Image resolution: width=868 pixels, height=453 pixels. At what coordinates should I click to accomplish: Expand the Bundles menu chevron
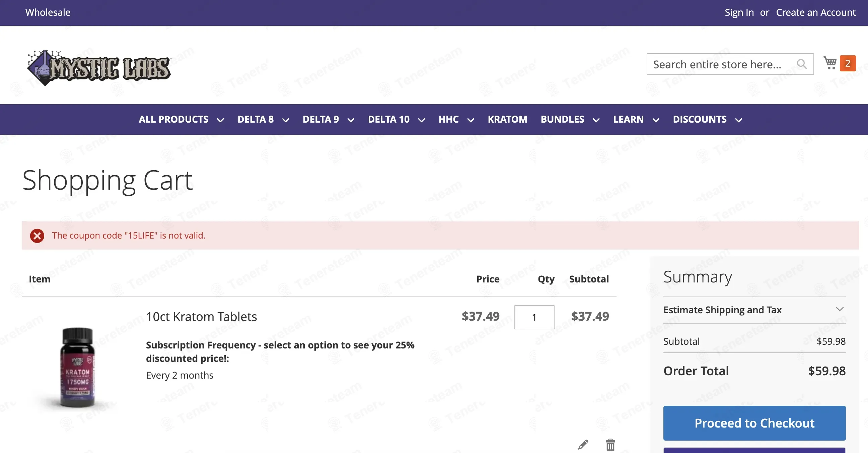pos(596,120)
